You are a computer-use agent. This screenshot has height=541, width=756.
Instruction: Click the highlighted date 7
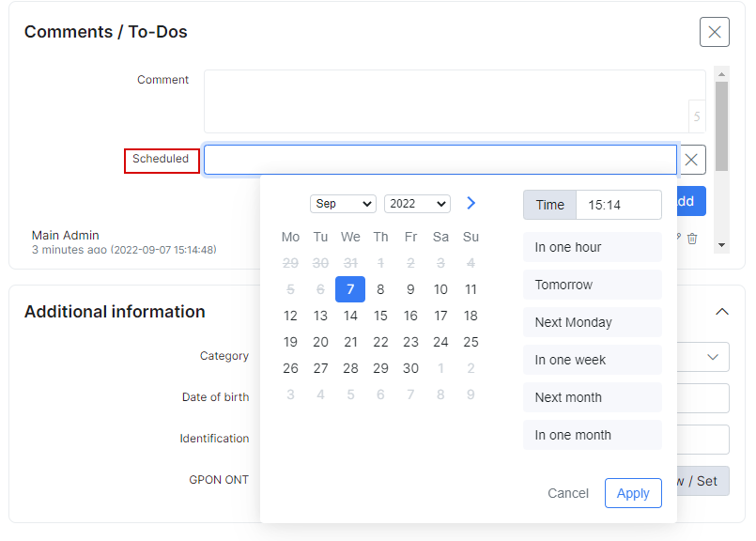click(x=350, y=289)
